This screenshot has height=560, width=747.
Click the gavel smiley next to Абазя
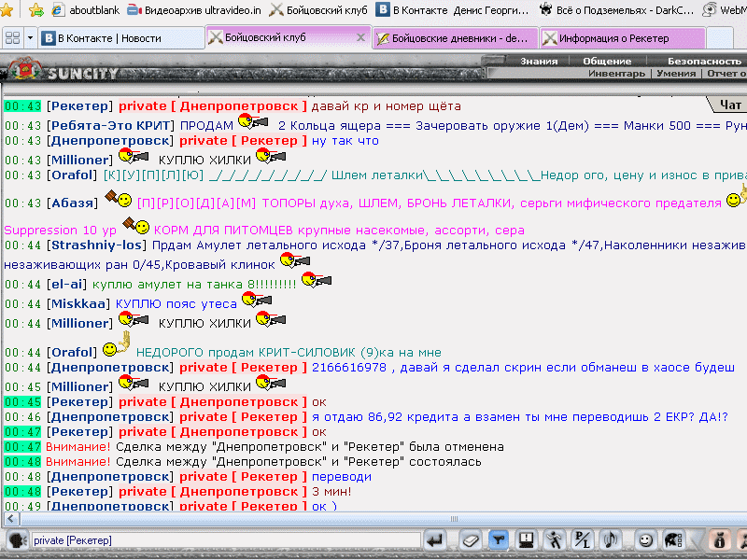(x=119, y=198)
